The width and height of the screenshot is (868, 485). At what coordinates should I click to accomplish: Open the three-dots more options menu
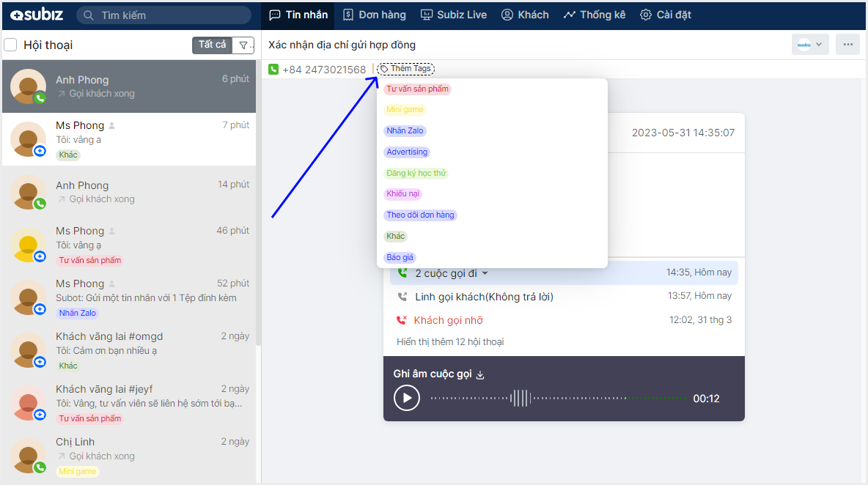pos(847,45)
